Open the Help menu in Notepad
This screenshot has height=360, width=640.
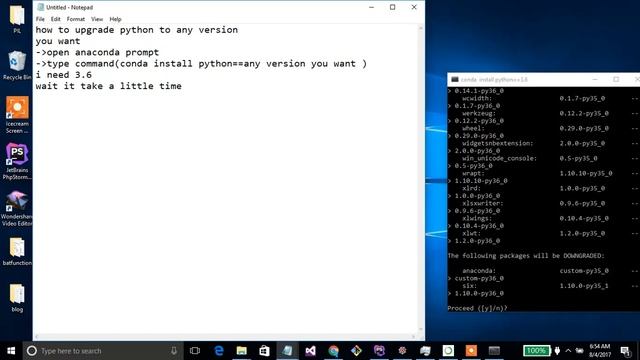(115, 19)
